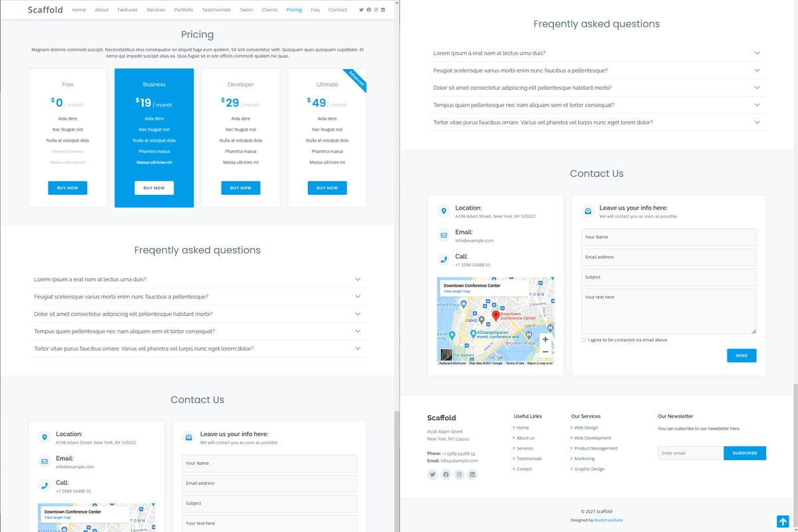Open Faq in the navigation bar
Viewport: 798px width, 532px height.
pos(315,10)
